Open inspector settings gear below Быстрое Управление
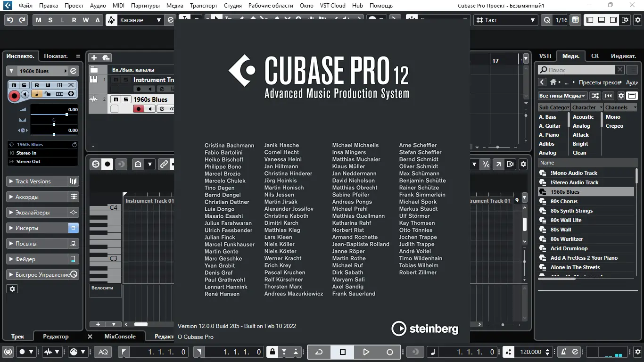644x362 pixels. 13,289
